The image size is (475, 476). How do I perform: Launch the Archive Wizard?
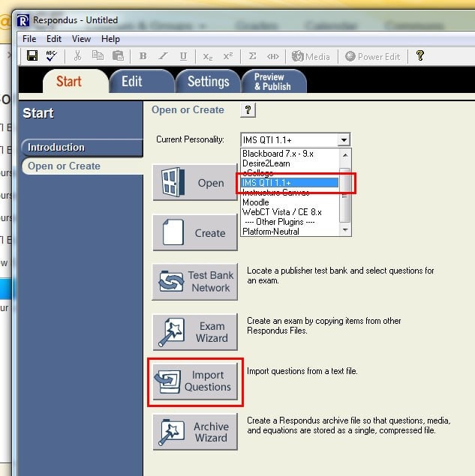pyautogui.click(x=195, y=432)
